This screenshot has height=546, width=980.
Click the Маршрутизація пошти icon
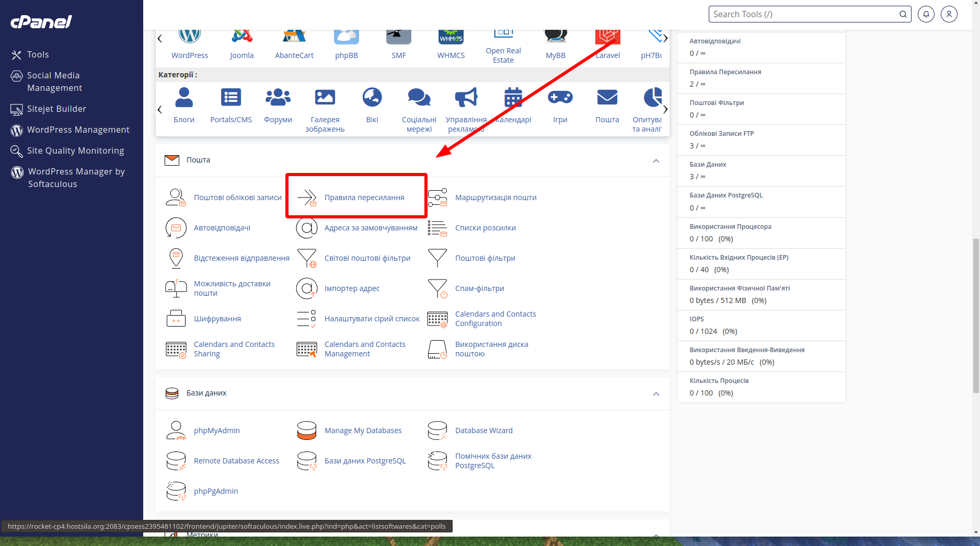coord(437,198)
